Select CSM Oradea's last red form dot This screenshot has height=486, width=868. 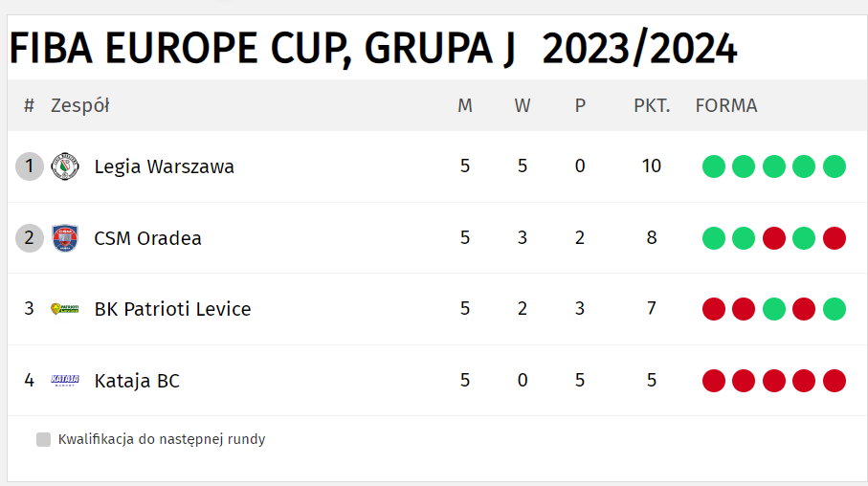coord(835,238)
